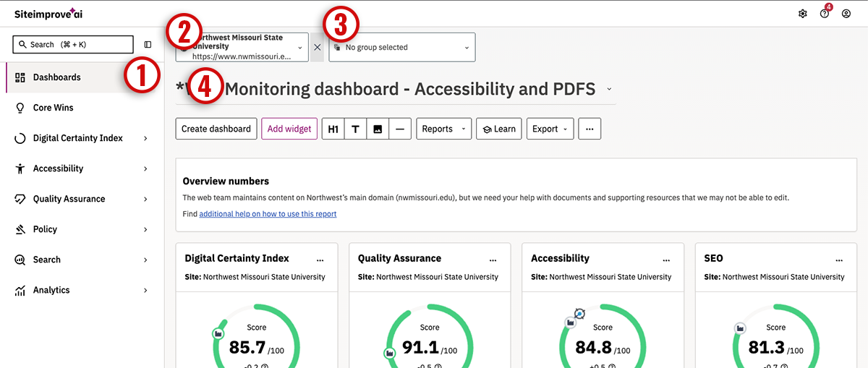The height and width of the screenshot is (368, 868).
Task: Open the Export dropdown
Action: coord(550,129)
